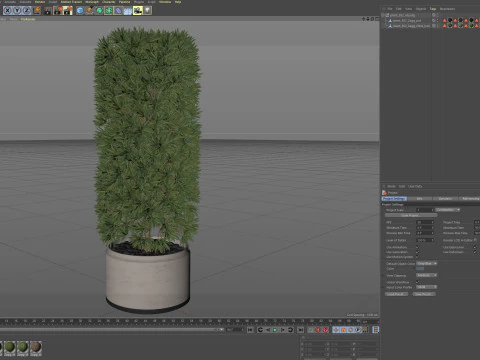
Task: Open the Project Scale units dropdown
Action: pyautogui.click(x=448, y=210)
